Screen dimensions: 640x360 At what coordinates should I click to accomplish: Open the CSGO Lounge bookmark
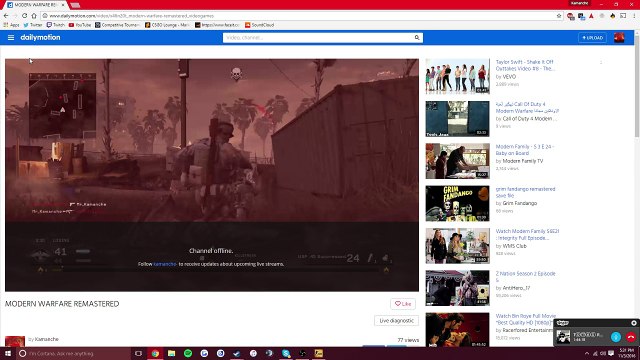(167, 25)
